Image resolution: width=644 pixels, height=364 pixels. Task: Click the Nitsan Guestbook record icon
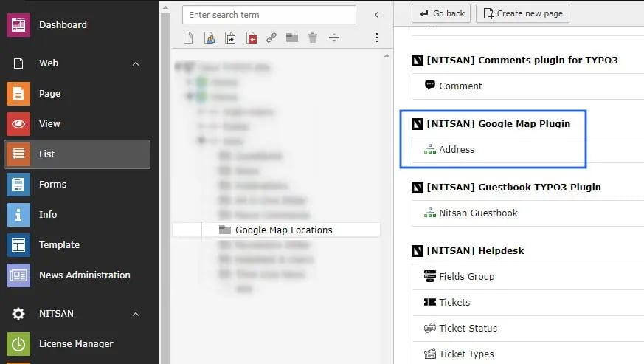[429, 213]
